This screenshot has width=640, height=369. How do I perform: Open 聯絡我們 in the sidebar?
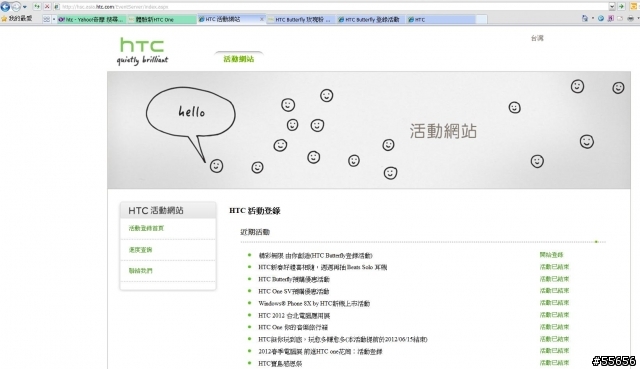pyautogui.click(x=140, y=271)
